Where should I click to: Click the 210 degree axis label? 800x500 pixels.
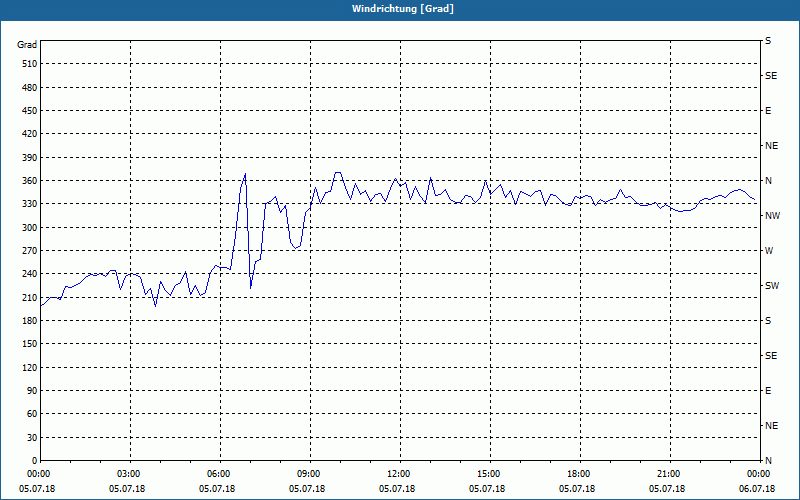click(x=30, y=297)
